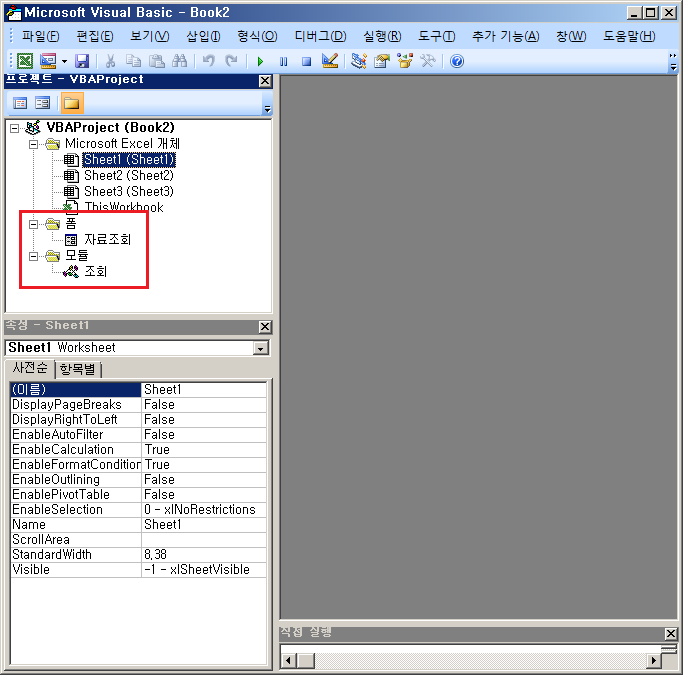The height and width of the screenshot is (675, 683).
Task: Select Sheet1 (Sheet1) in the tree
Action: click(128, 160)
